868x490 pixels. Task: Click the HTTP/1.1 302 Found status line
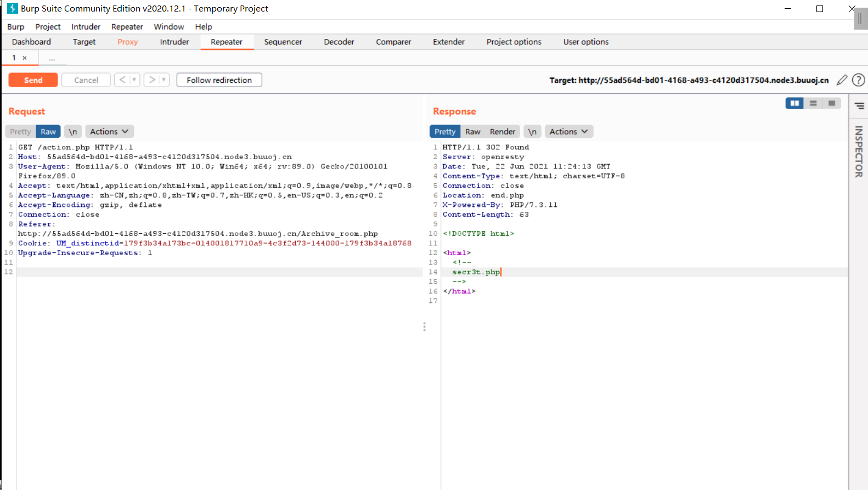tap(486, 147)
